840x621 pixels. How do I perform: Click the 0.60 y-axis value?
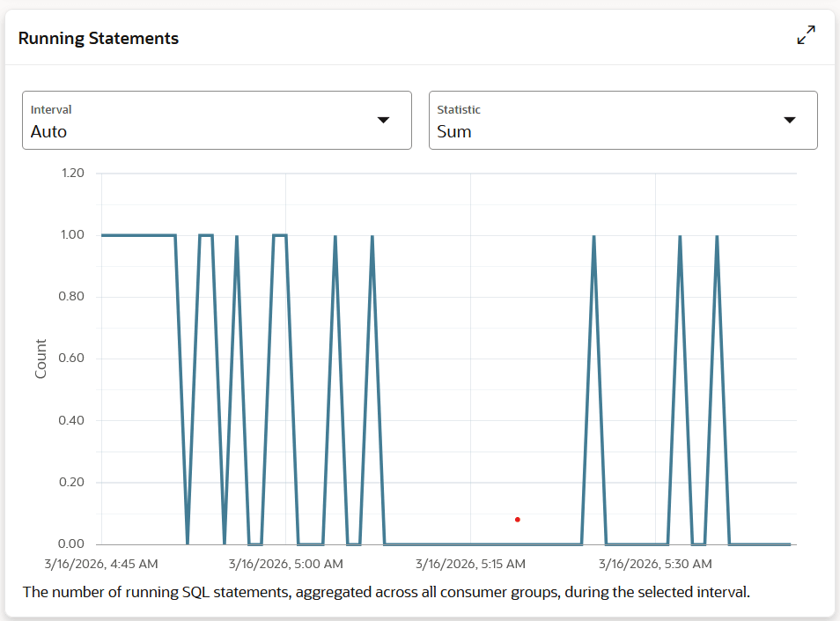tap(71, 358)
